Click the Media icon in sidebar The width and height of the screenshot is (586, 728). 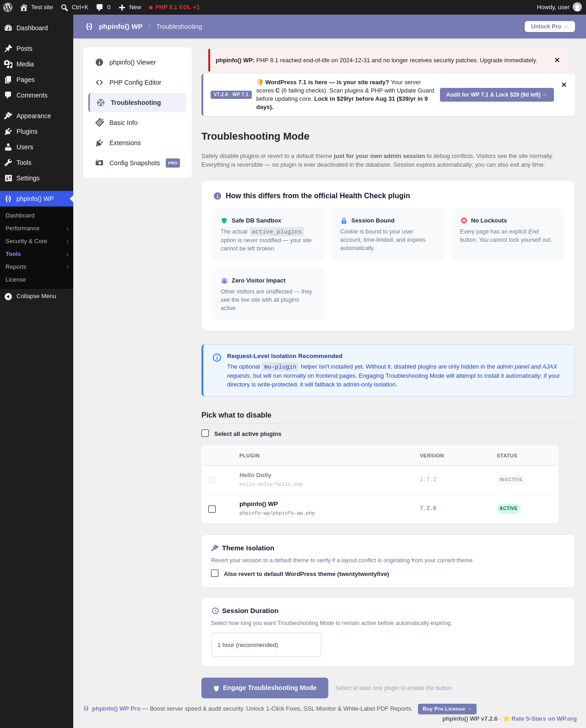[8, 64]
